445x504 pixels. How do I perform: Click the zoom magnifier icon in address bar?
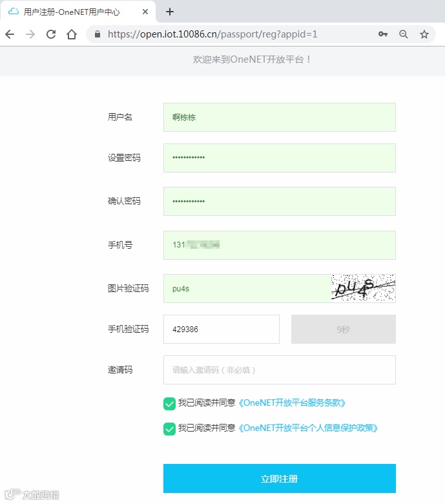(x=404, y=34)
